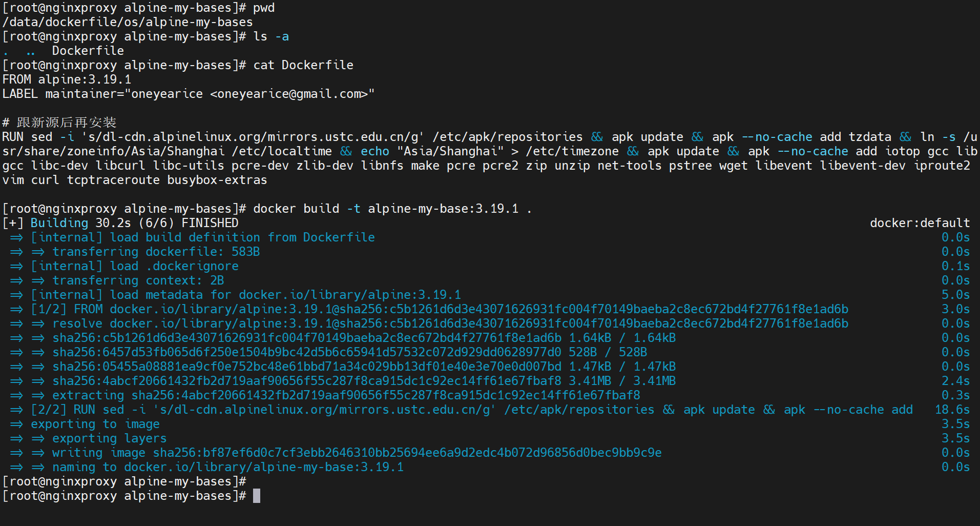980x526 pixels.
Task: Click the 18.6s duration value
Action: click(x=952, y=410)
